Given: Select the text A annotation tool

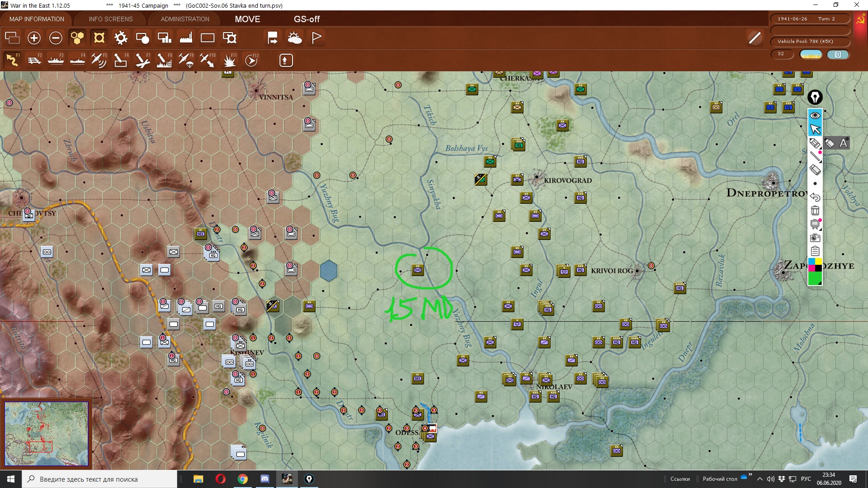Looking at the screenshot, I should [844, 144].
